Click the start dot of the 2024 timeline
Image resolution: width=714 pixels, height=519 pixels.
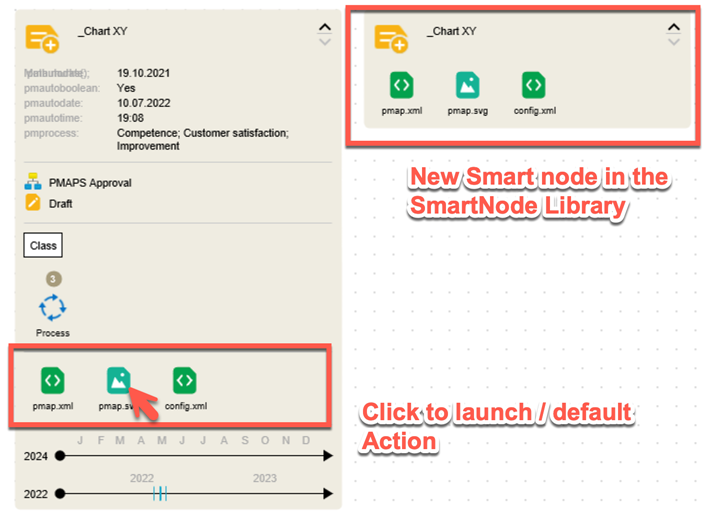(60, 456)
